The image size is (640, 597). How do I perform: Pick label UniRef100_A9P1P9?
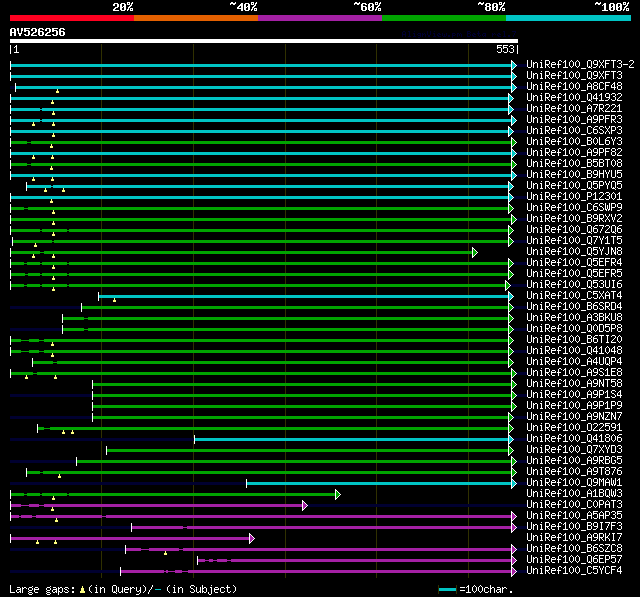pyautogui.click(x=574, y=406)
